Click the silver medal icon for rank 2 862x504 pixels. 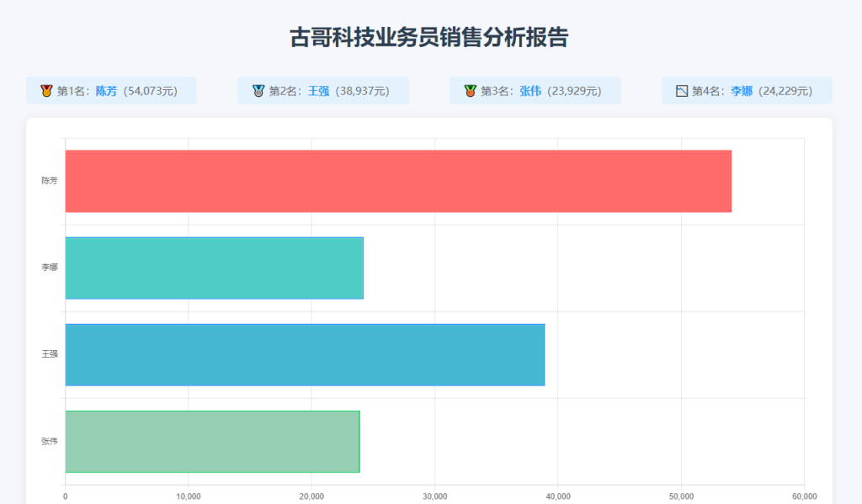click(258, 91)
